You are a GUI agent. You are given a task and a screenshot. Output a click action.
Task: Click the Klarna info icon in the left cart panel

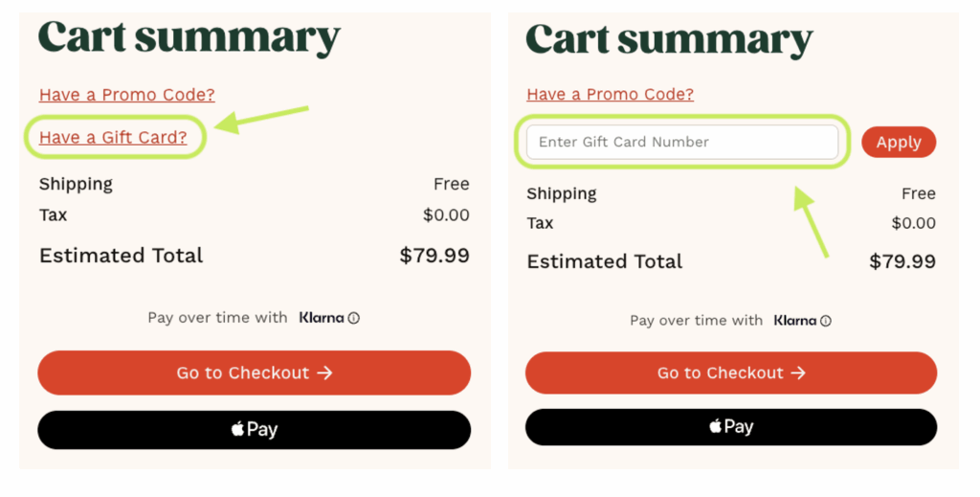[354, 318]
